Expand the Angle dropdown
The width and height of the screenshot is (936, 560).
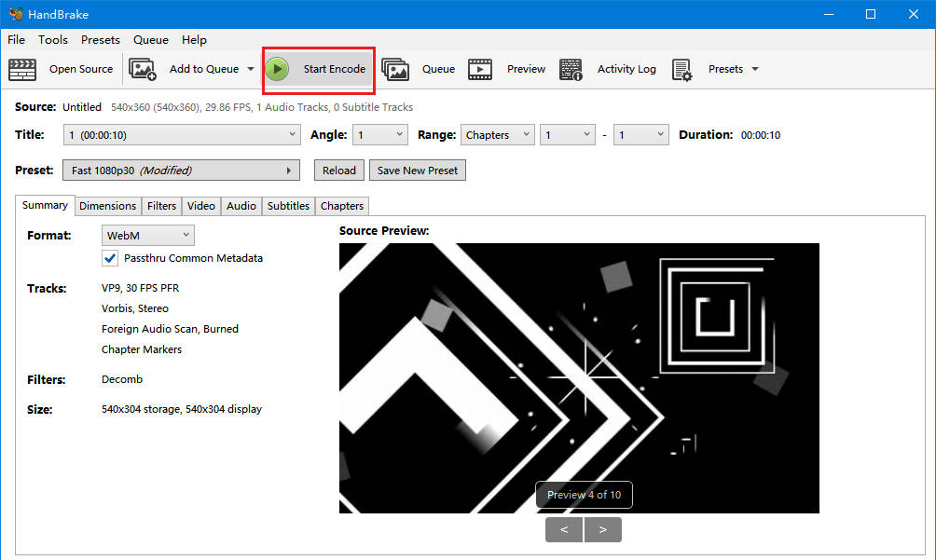380,135
